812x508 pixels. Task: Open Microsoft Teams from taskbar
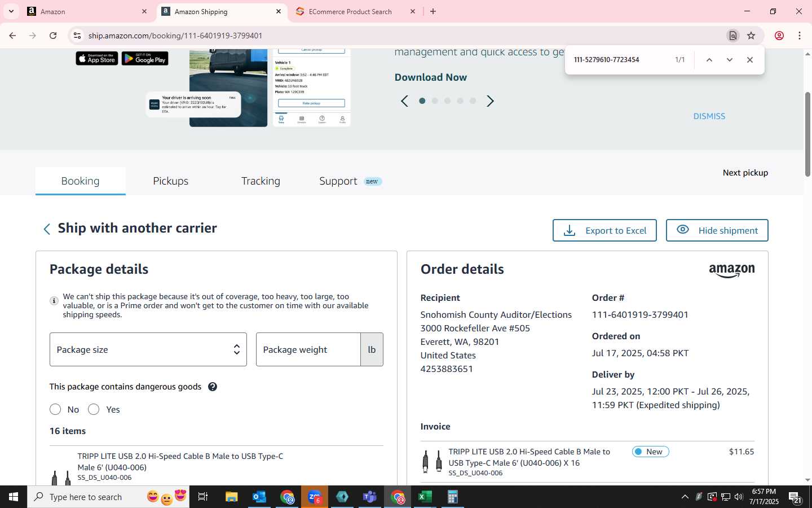[370, 497]
